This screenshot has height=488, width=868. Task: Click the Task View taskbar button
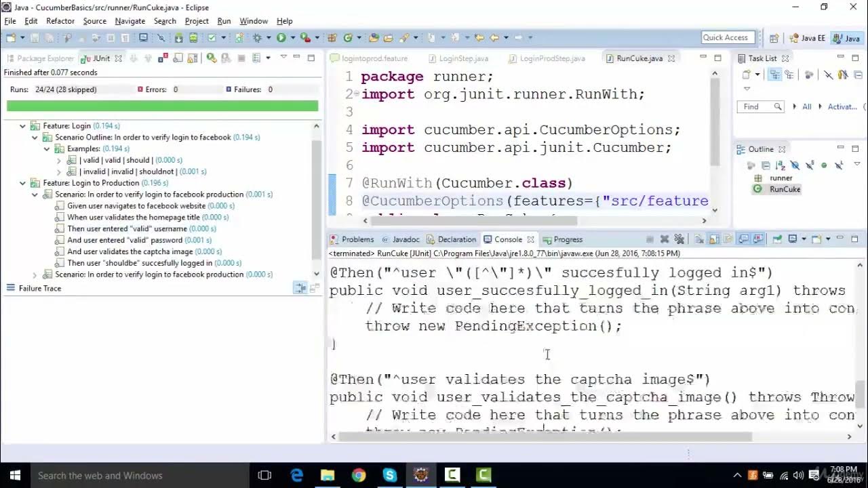click(x=265, y=475)
